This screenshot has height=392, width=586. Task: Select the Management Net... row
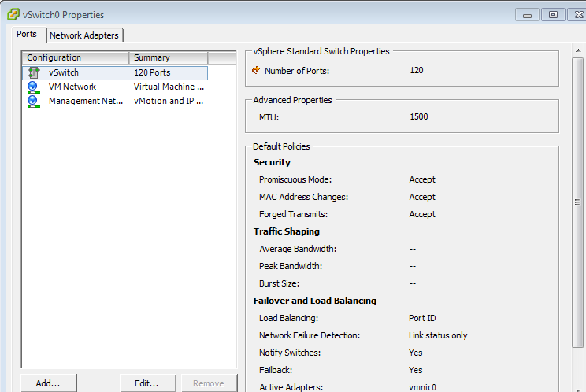tap(115, 102)
